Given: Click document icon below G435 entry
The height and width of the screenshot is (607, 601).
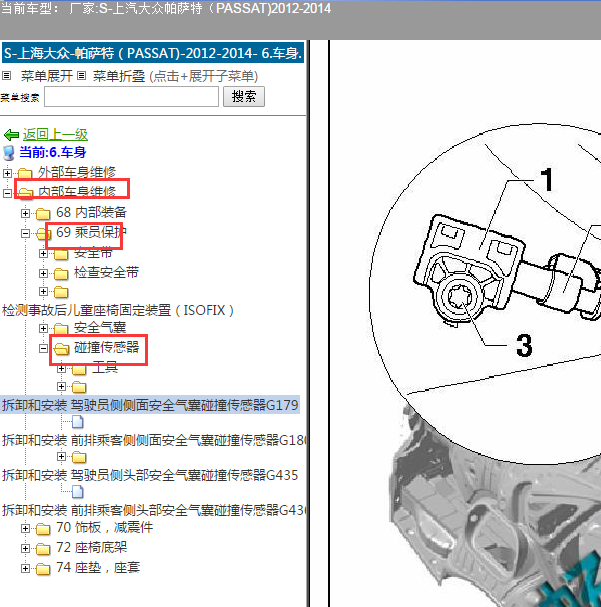Looking at the screenshot, I should [78, 492].
